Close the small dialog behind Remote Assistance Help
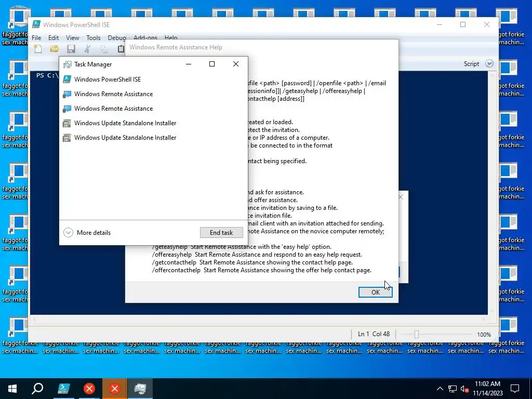532x399 pixels. click(x=401, y=197)
